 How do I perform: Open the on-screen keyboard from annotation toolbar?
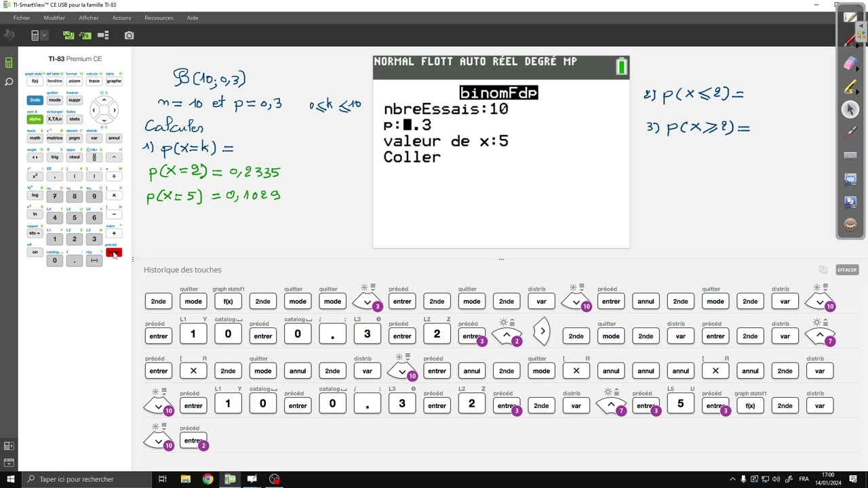[850, 155]
